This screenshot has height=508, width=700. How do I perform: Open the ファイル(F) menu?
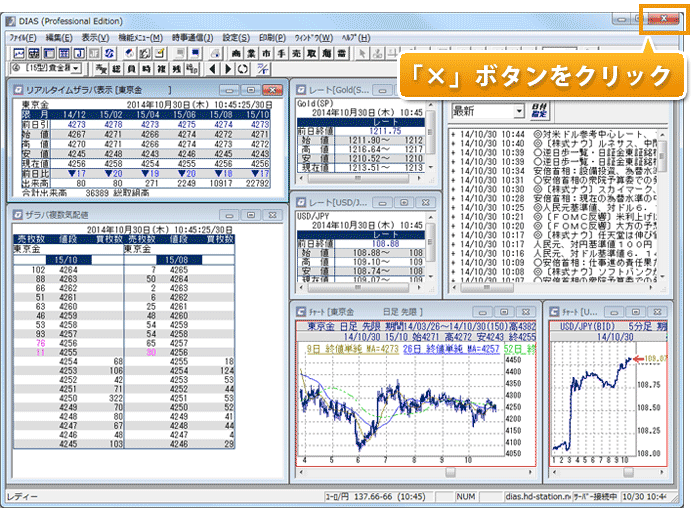pos(22,37)
